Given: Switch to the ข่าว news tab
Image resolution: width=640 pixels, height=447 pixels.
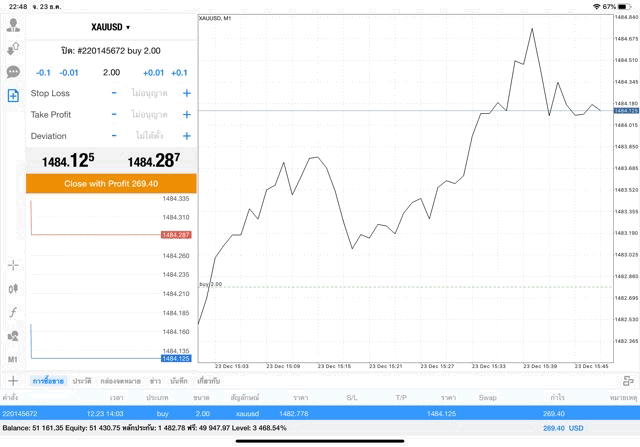Looking at the screenshot, I should pyautogui.click(x=155, y=381).
